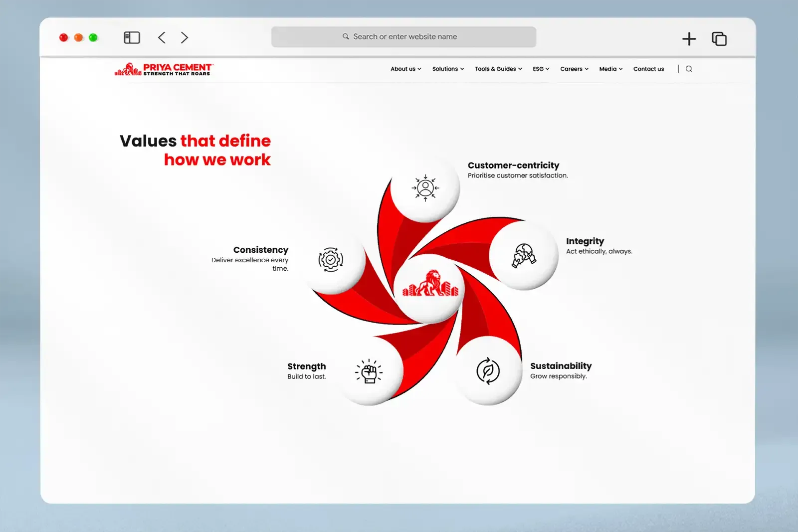Open the ESG dropdown menu

[x=541, y=69]
